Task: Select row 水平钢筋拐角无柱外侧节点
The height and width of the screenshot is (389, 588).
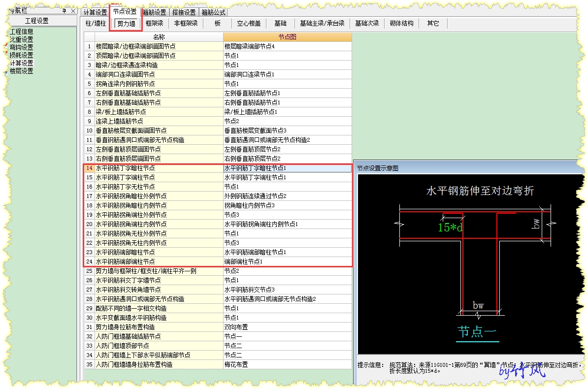Action: tap(159, 233)
